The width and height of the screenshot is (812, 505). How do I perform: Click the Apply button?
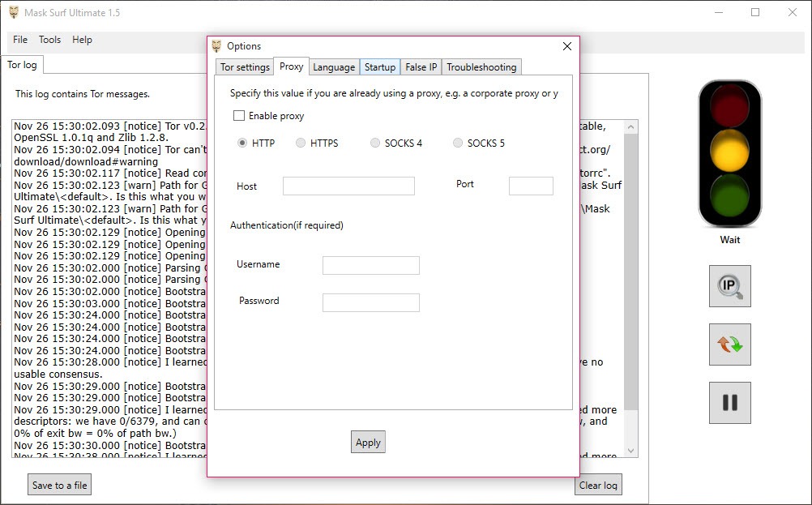[x=368, y=443]
